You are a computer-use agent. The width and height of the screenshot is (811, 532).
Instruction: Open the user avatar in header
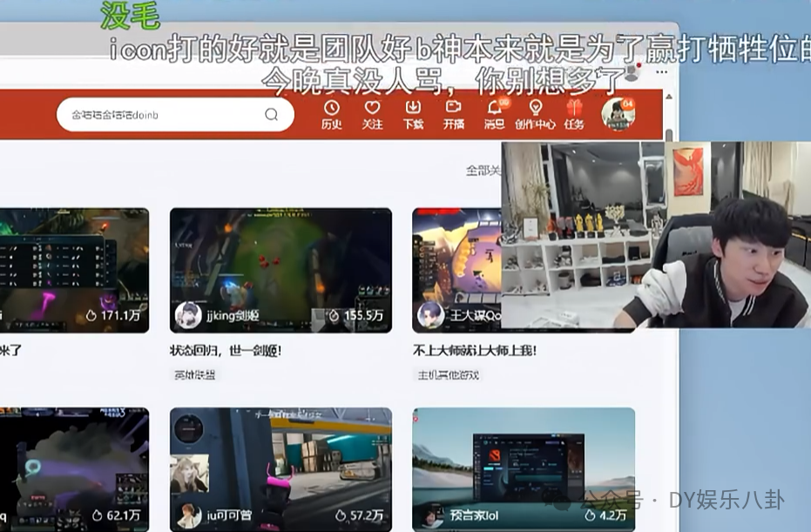(x=618, y=113)
